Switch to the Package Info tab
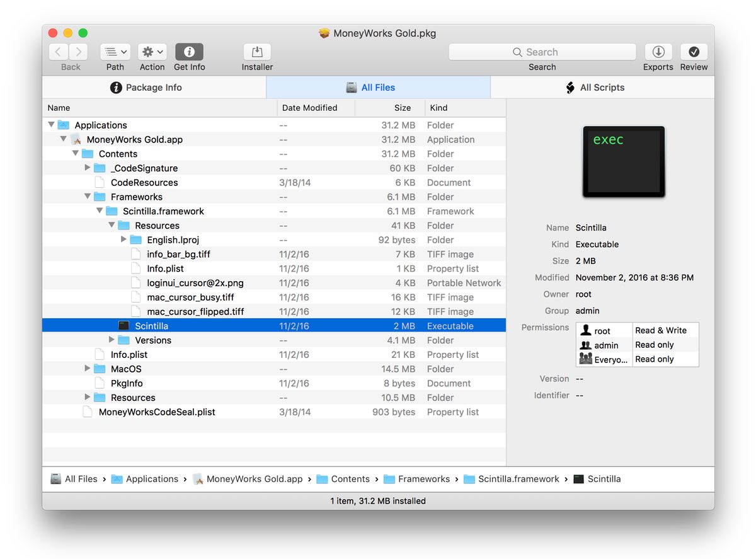 coord(154,88)
